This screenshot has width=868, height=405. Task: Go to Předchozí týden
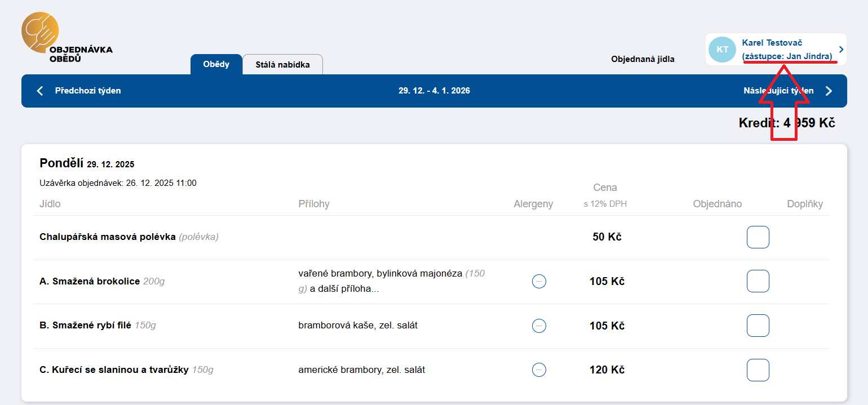(88, 91)
